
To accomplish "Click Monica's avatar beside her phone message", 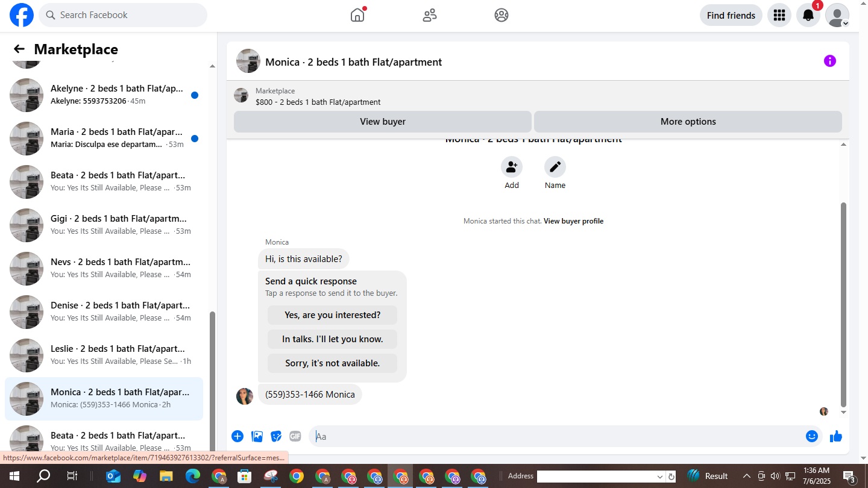I will click(245, 396).
